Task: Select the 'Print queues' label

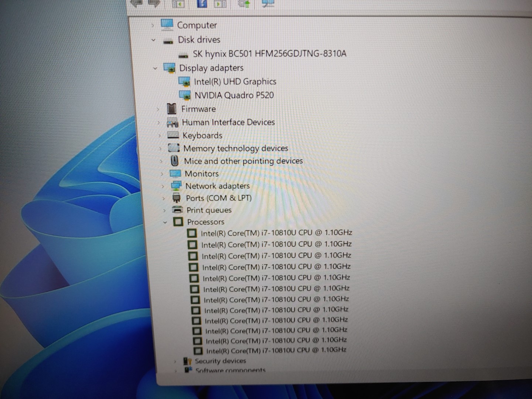Action: pos(209,210)
